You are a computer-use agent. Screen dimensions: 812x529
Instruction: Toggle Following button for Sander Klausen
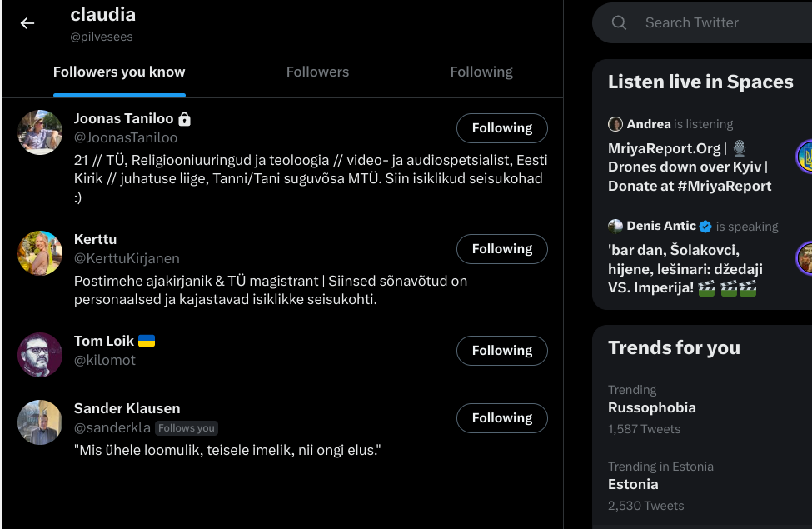[501, 418]
